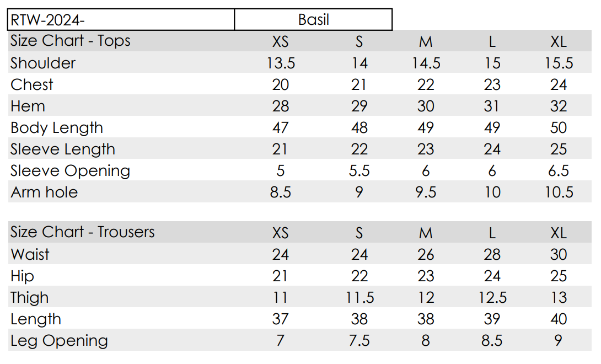Select Sleeve Opening value 5.5

coord(359,170)
